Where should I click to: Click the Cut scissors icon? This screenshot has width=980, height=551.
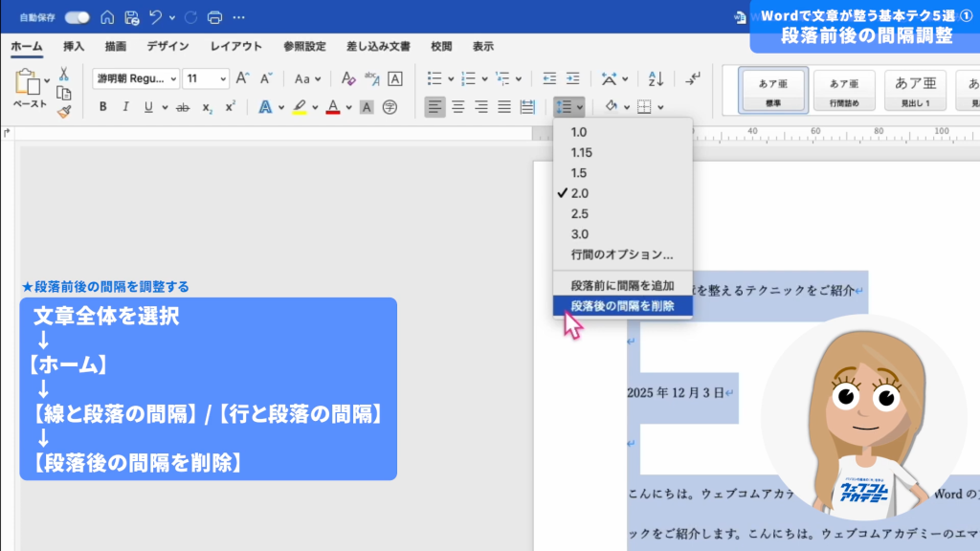point(64,74)
